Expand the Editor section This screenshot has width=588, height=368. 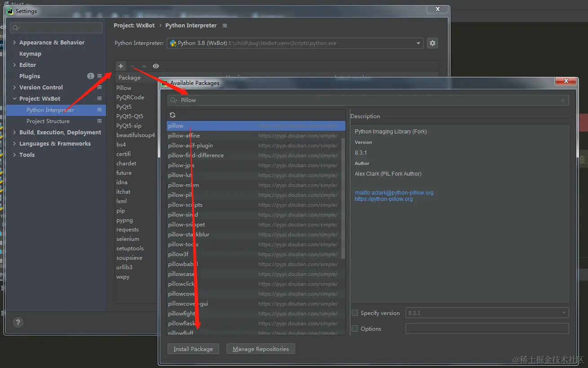click(15, 65)
